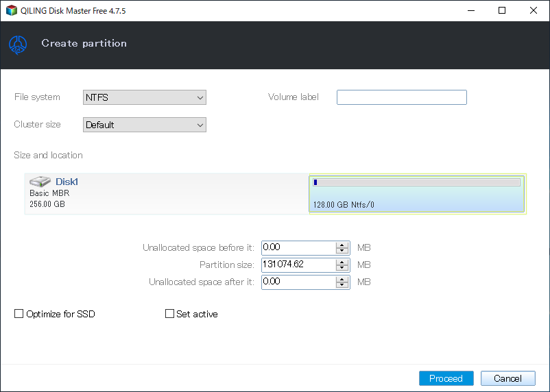Click the Disk1 hard drive icon

click(x=40, y=182)
